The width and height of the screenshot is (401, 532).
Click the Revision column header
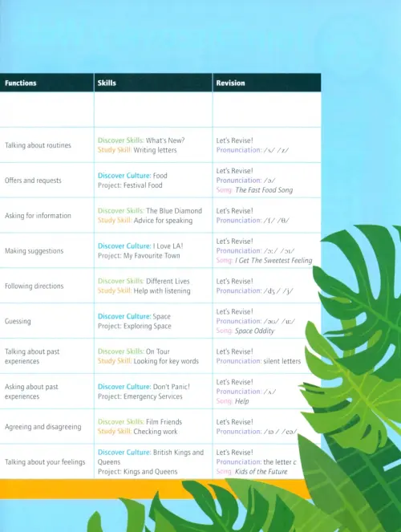coord(230,83)
